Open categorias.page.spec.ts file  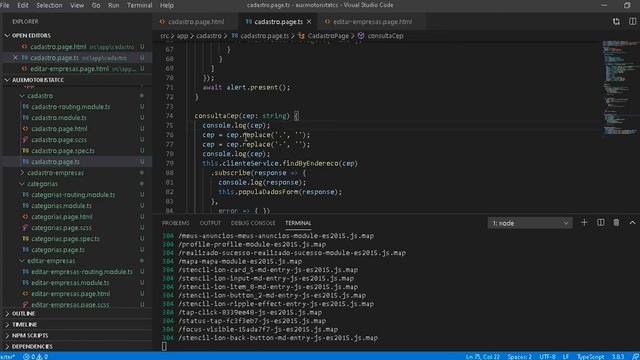click(x=65, y=239)
